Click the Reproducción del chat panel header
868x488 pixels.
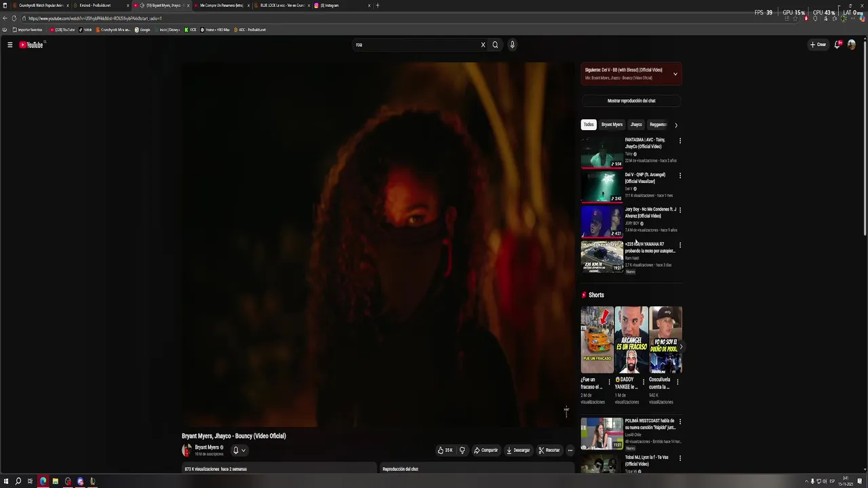coord(477,469)
